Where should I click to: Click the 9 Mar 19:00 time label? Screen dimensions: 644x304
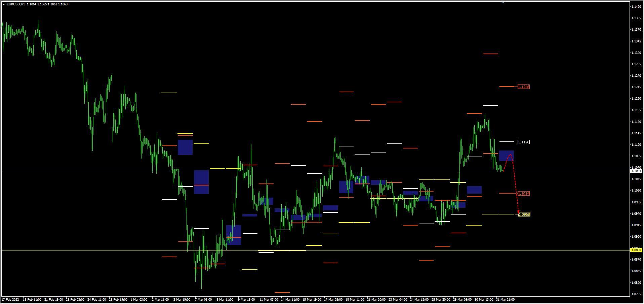coord(247,300)
